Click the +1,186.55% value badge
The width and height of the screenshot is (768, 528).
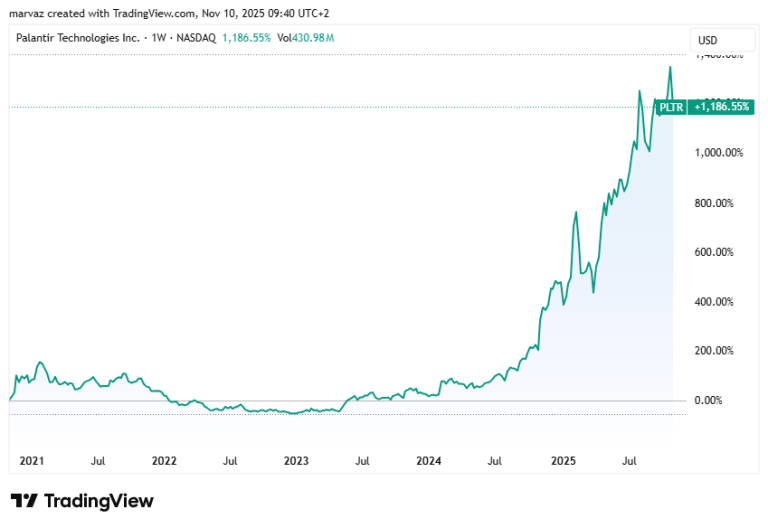(x=721, y=107)
